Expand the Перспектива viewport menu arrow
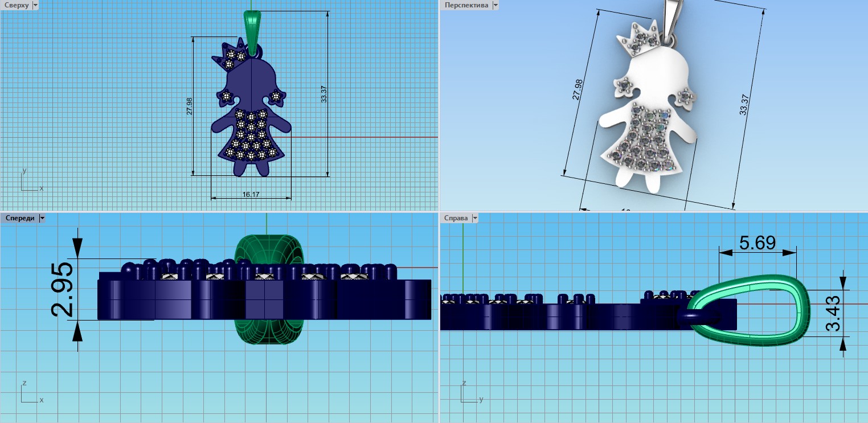 pos(495,5)
